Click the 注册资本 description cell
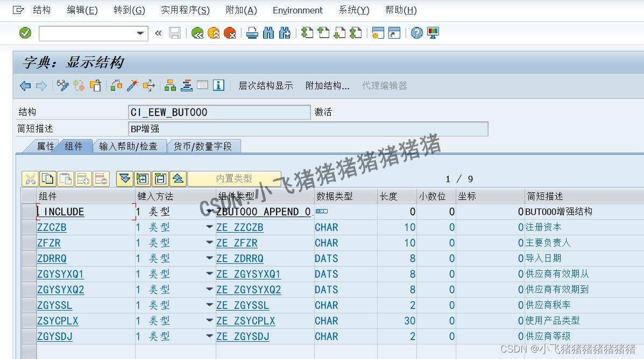The width and height of the screenshot is (644, 359). (584, 227)
